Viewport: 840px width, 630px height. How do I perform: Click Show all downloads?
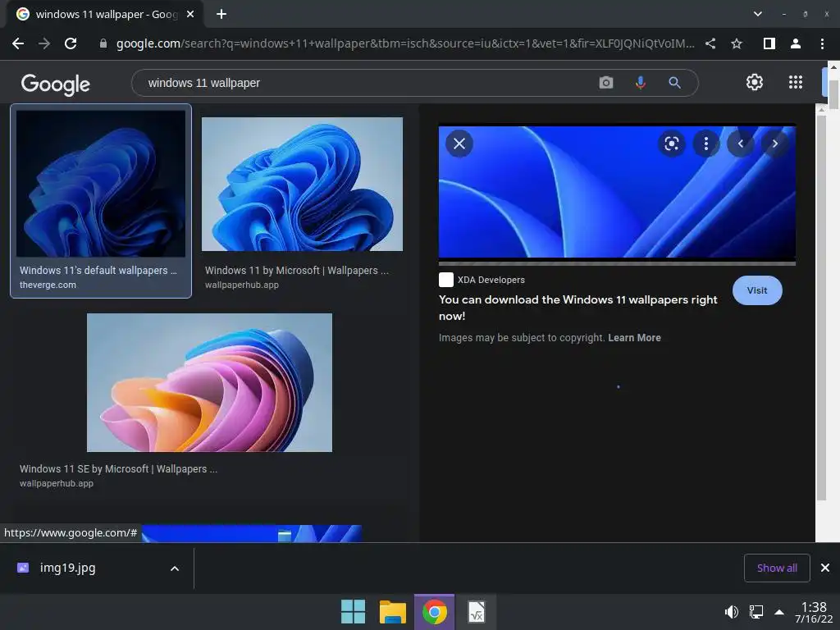[x=777, y=568]
